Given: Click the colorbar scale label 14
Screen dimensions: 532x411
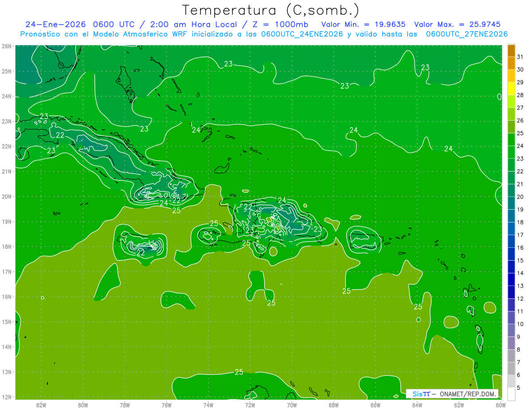Looking at the screenshot, I should point(520,273).
